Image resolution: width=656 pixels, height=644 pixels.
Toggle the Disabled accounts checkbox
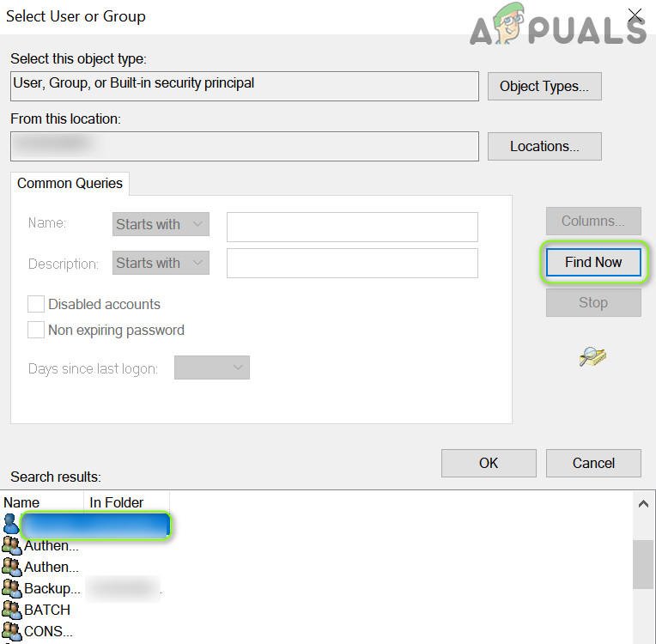point(36,304)
